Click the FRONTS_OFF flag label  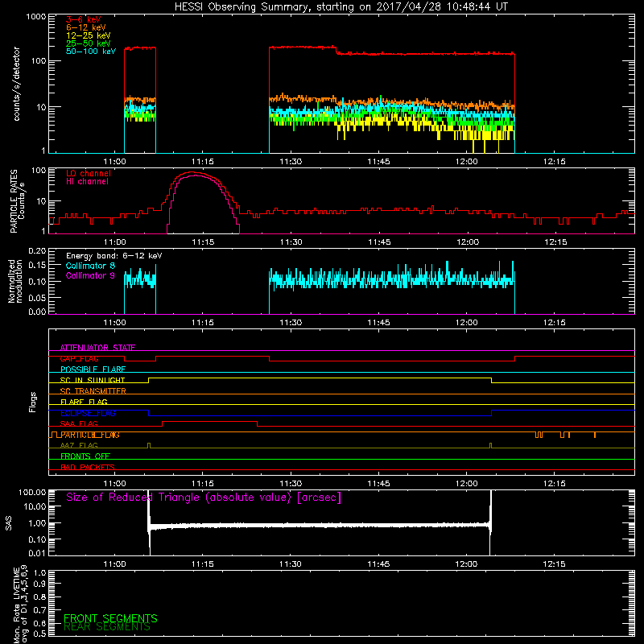pos(85,456)
